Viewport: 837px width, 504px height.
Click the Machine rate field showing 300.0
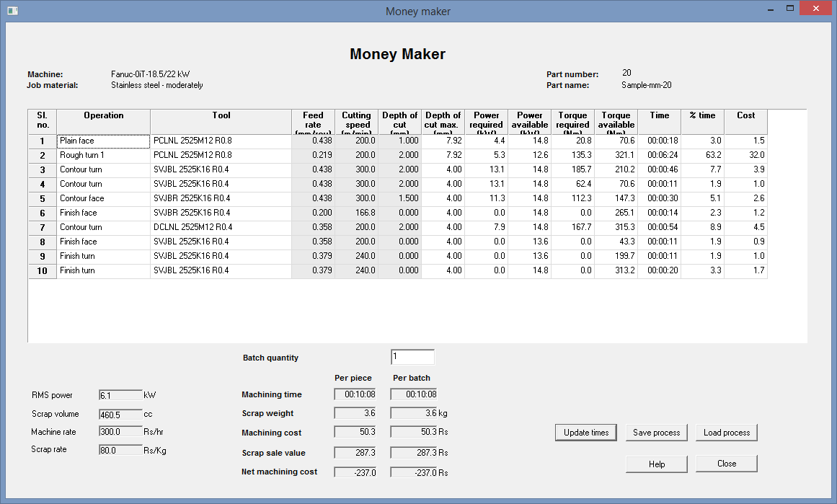120,431
